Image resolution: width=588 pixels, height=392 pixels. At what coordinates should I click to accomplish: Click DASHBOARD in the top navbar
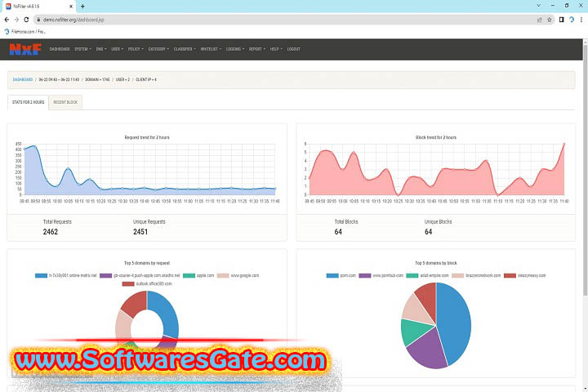click(60, 49)
